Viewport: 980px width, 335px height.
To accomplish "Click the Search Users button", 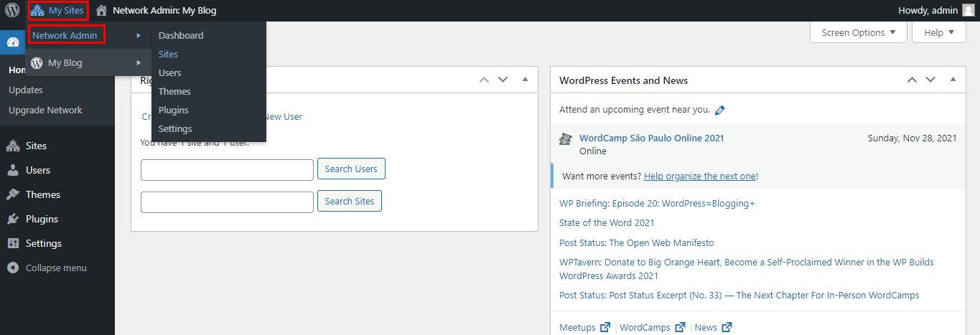I will pyautogui.click(x=351, y=169).
